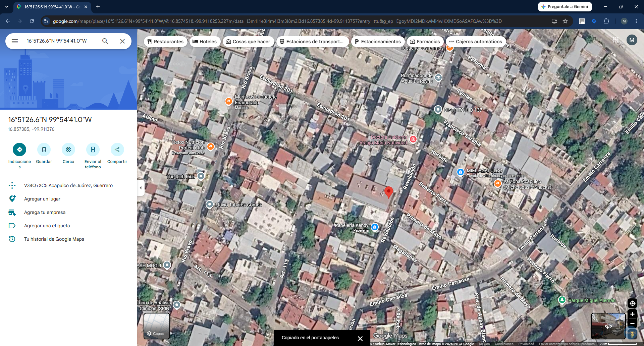644x346 pixels.
Task: Show my location on the map
Action: click(632, 303)
